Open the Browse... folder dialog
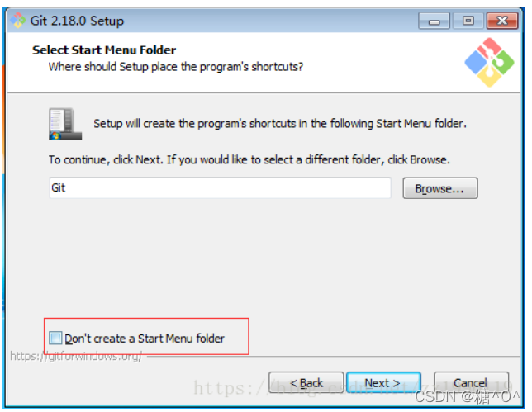The height and width of the screenshot is (412, 532). tap(440, 188)
